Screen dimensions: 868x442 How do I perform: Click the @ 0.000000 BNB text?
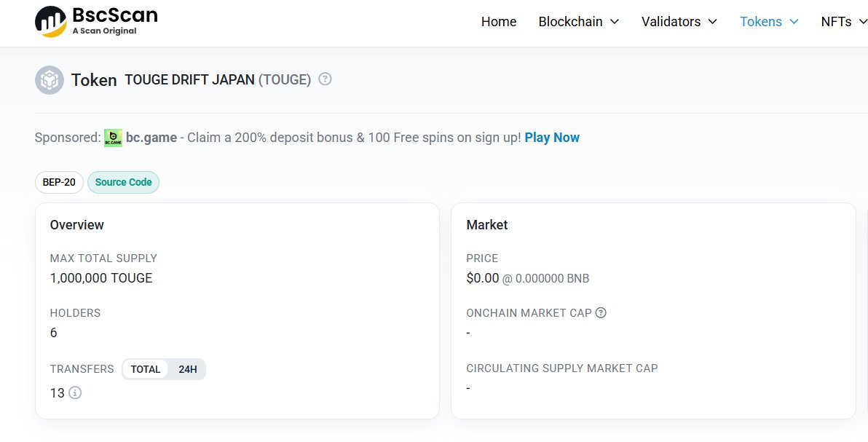click(x=546, y=279)
